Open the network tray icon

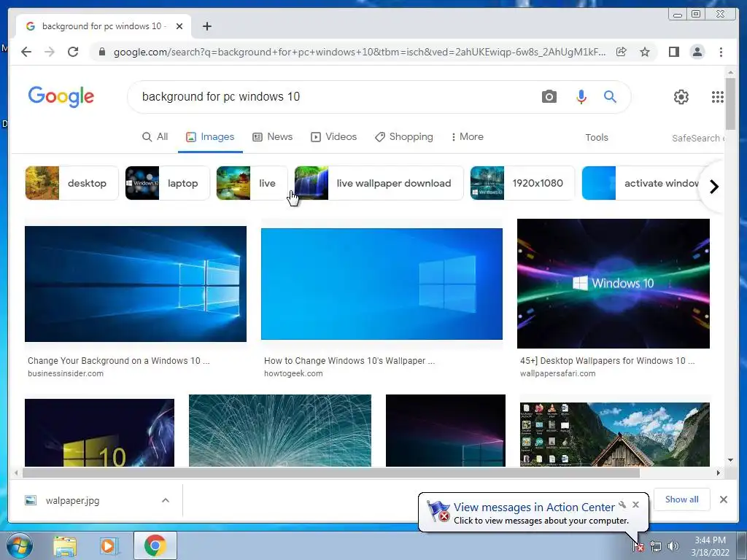click(x=656, y=547)
